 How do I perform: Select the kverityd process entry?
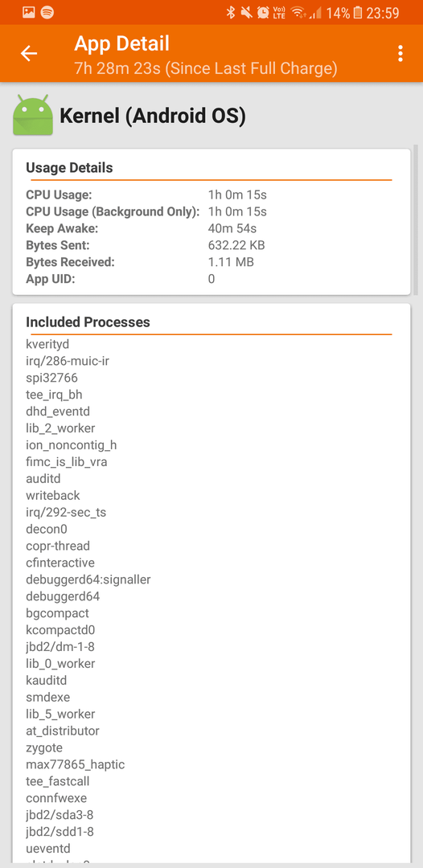(x=47, y=344)
